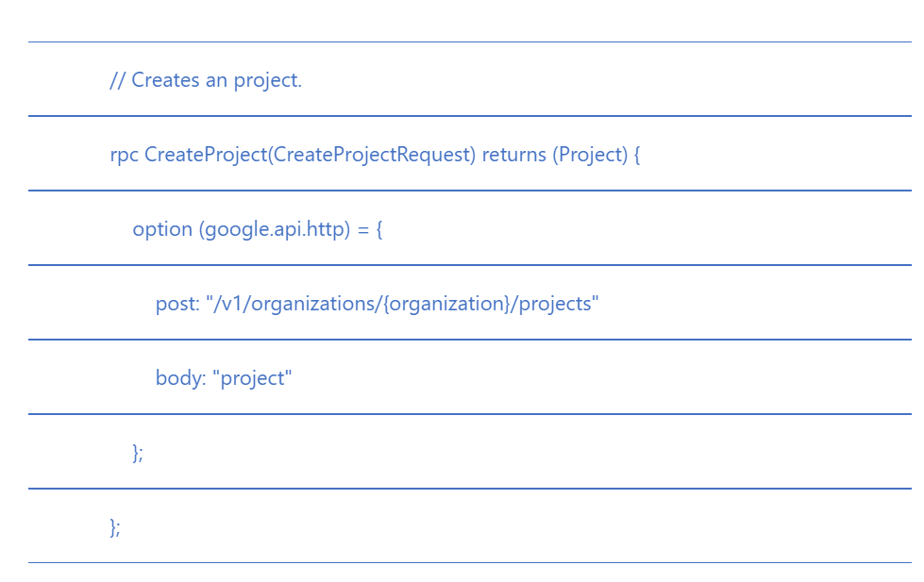The width and height of the screenshot is (924, 582).
Task: Click the "{organization}" path variable
Action: pos(446,304)
